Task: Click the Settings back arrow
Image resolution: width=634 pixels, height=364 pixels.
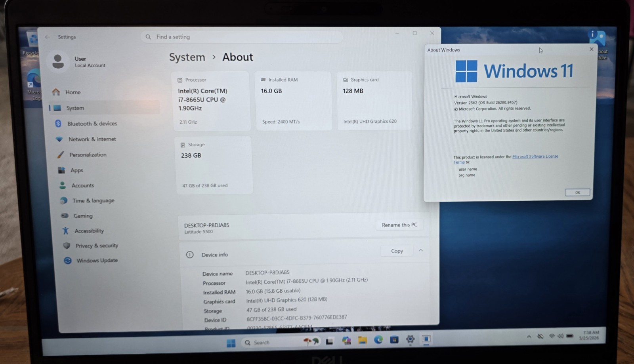Action: point(48,37)
